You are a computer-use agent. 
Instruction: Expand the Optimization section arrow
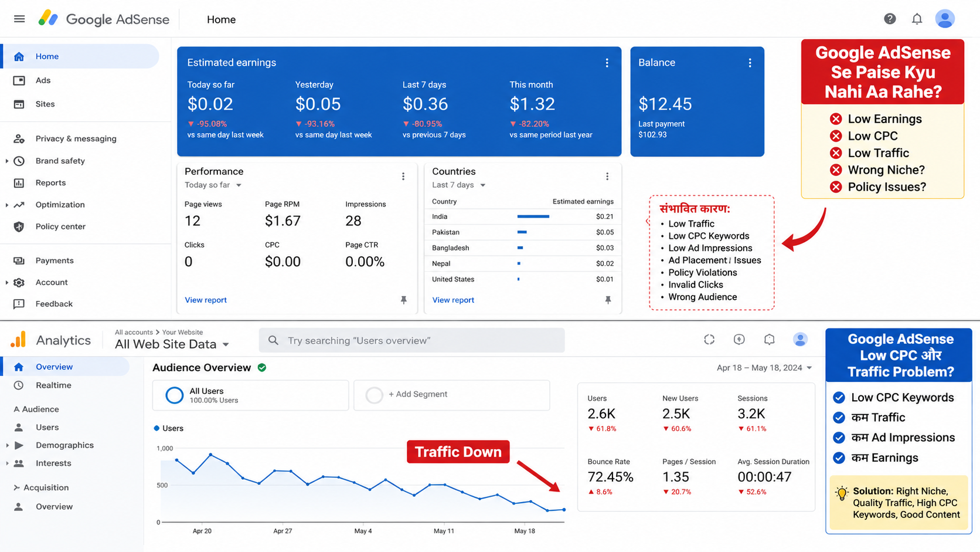(6, 205)
